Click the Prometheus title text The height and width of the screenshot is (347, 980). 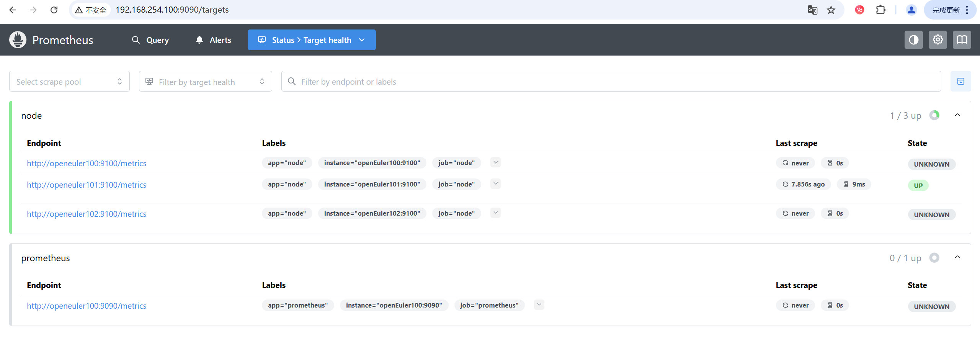click(63, 40)
